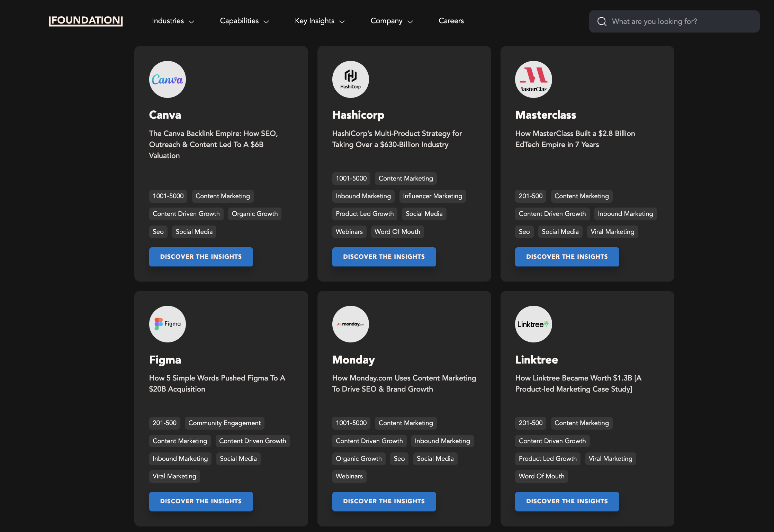This screenshot has height=532, width=774.
Task: Select Community Engagement tag on Figma card
Action: click(x=225, y=423)
